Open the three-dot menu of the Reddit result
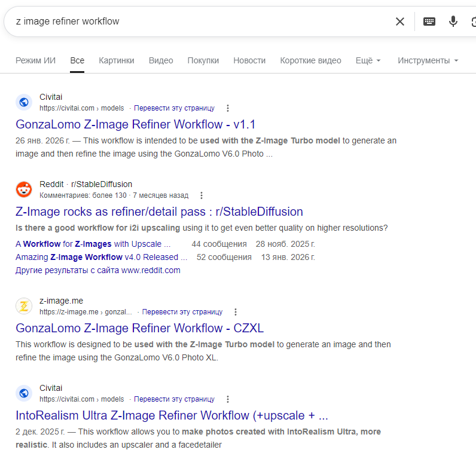Image resolution: width=476 pixels, height=459 pixels. 202,195
